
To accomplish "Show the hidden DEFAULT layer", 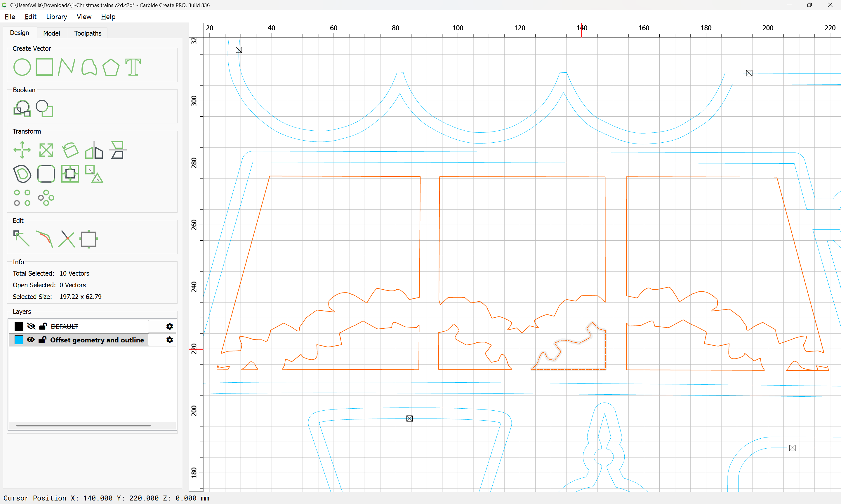I will tap(31, 326).
